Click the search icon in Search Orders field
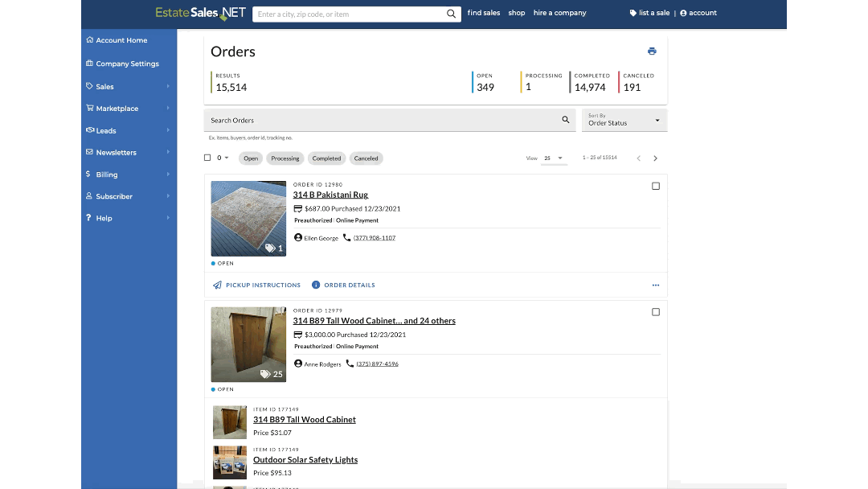This screenshot has height=489, width=868. (565, 120)
